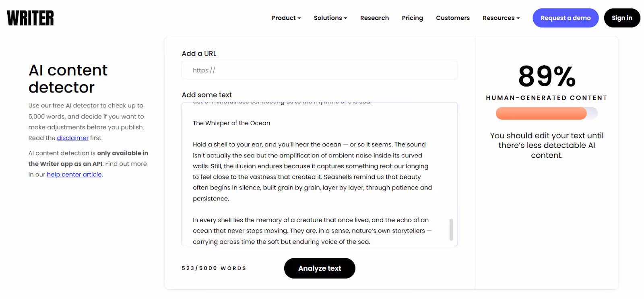Image resolution: width=644 pixels, height=299 pixels.
Task: Click the https:// URL input field
Action: pos(319,70)
